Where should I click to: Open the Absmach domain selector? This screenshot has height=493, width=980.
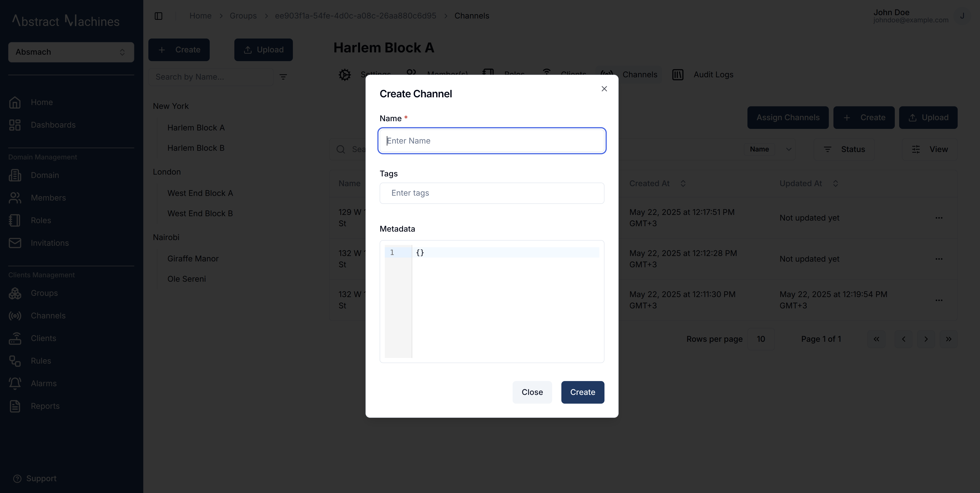click(x=71, y=52)
